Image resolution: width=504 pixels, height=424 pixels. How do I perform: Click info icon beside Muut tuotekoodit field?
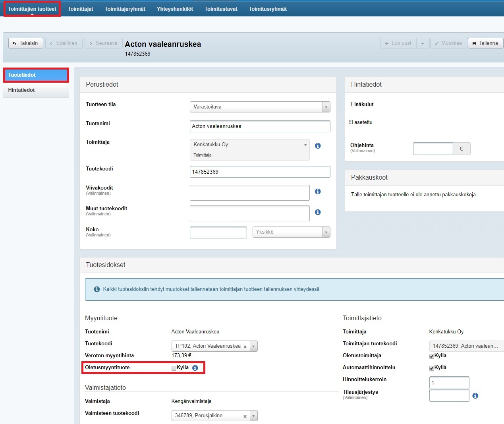[x=318, y=212]
